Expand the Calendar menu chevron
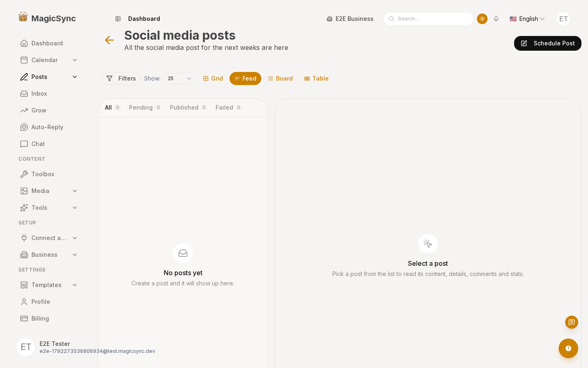Image resolution: width=588 pixels, height=368 pixels. tap(75, 60)
